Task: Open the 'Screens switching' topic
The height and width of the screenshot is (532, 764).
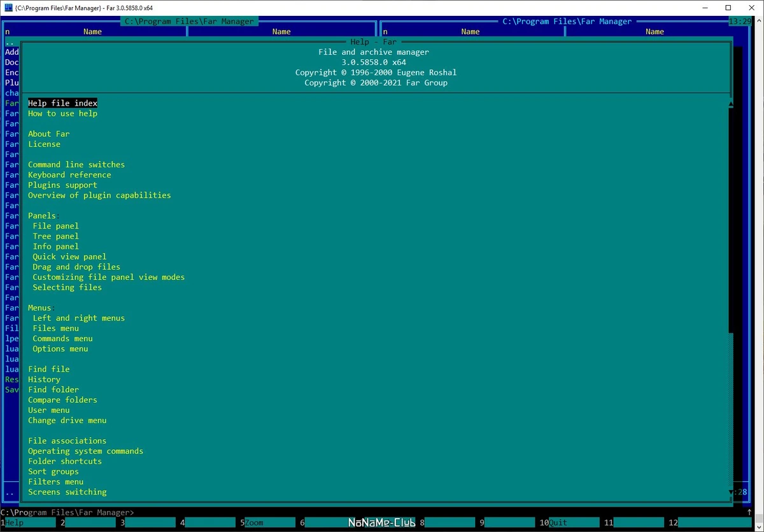Action: [x=67, y=492]
